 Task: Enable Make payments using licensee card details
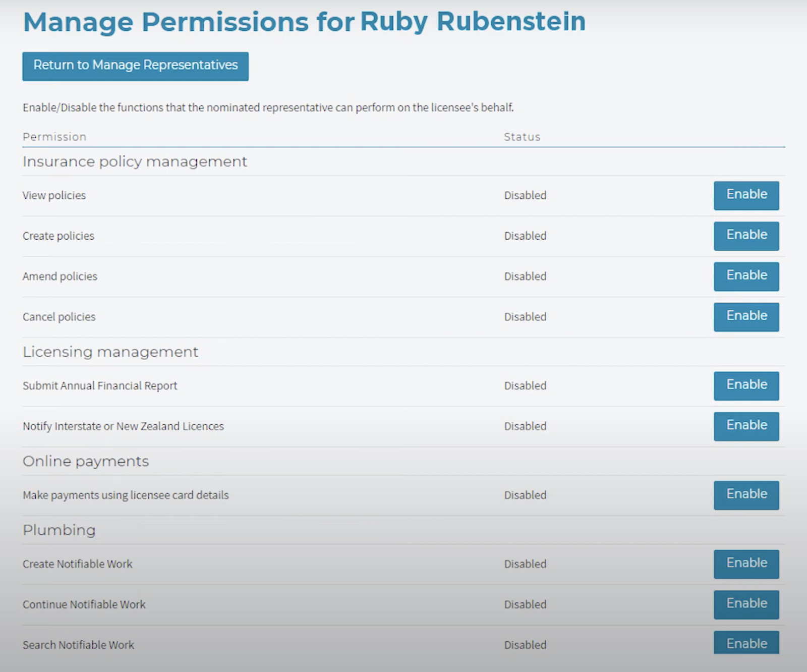(746, 495)
